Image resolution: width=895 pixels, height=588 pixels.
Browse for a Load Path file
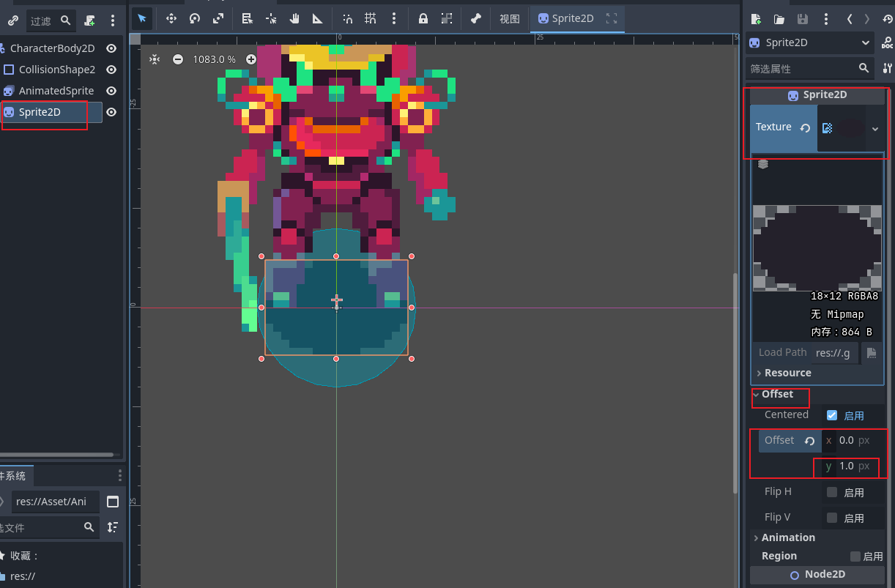871,353
